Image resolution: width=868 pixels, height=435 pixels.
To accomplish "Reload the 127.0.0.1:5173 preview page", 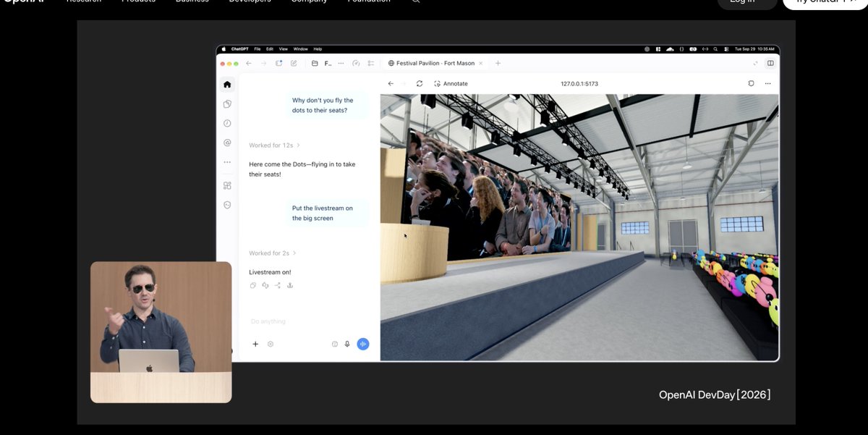I will [420, 84].
